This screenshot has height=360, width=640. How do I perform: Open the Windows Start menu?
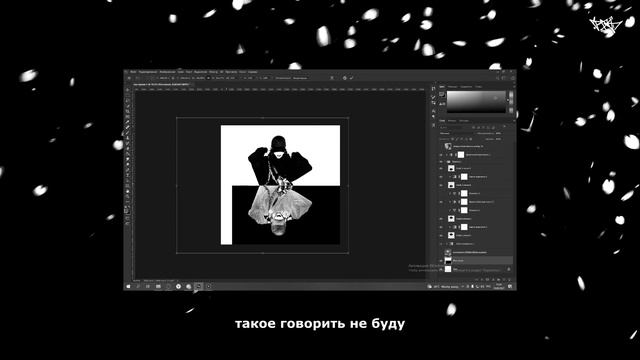128,287
